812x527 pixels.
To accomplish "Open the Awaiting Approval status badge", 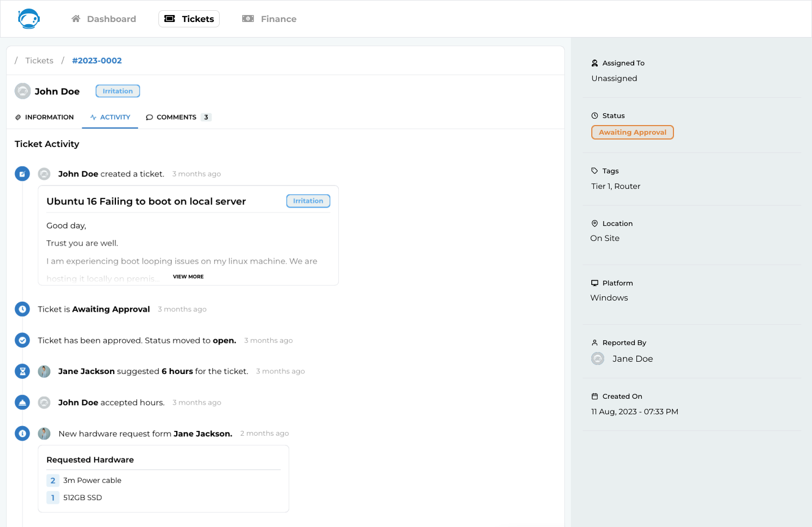I will click(x=632, y=133).
